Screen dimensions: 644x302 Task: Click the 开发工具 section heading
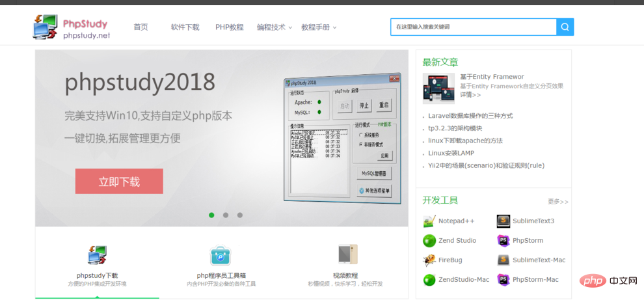point(440,200)
